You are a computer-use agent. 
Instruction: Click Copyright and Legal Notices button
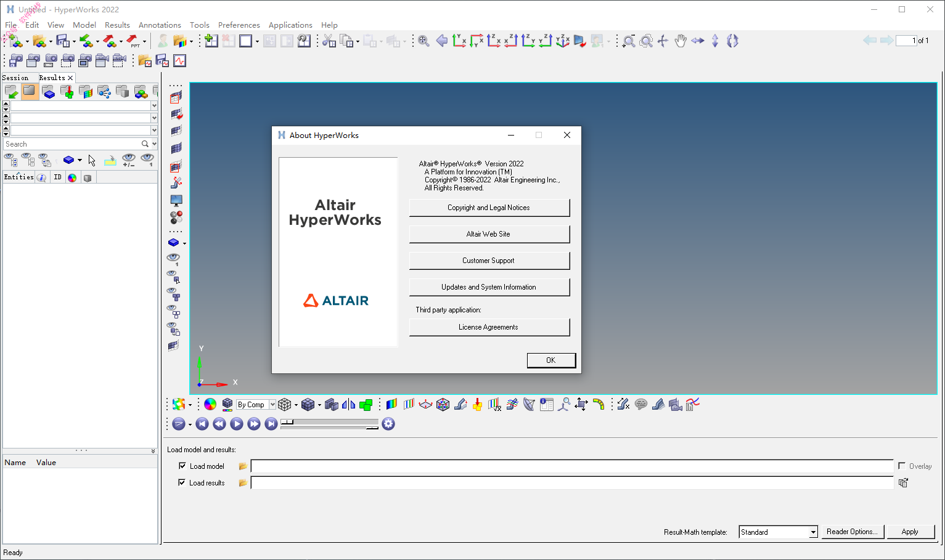[x=489, y=208]
